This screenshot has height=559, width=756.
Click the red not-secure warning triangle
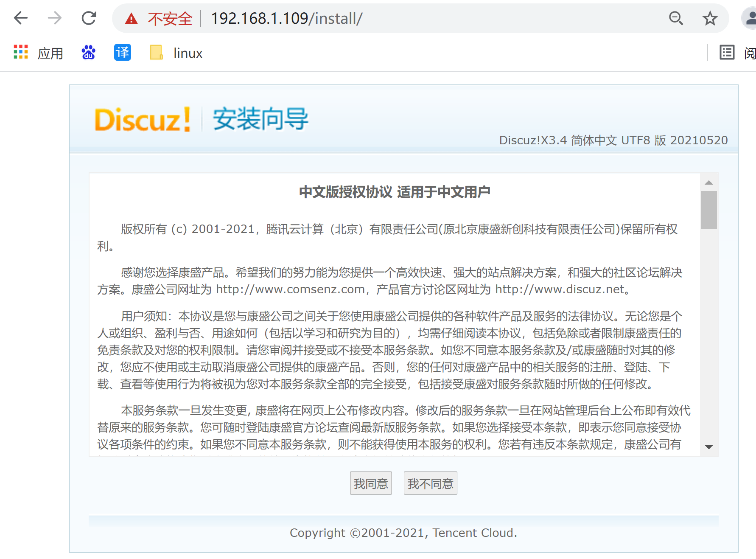pos(132,19)
